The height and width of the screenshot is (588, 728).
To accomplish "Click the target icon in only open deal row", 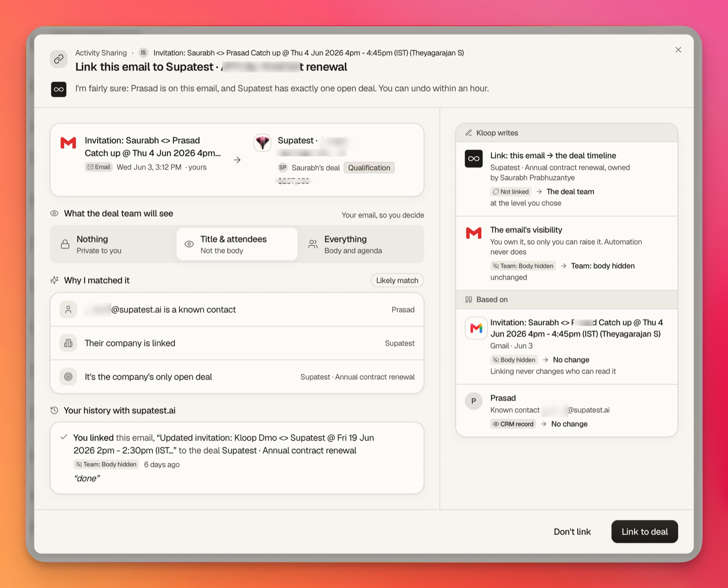I will point(68,377).
